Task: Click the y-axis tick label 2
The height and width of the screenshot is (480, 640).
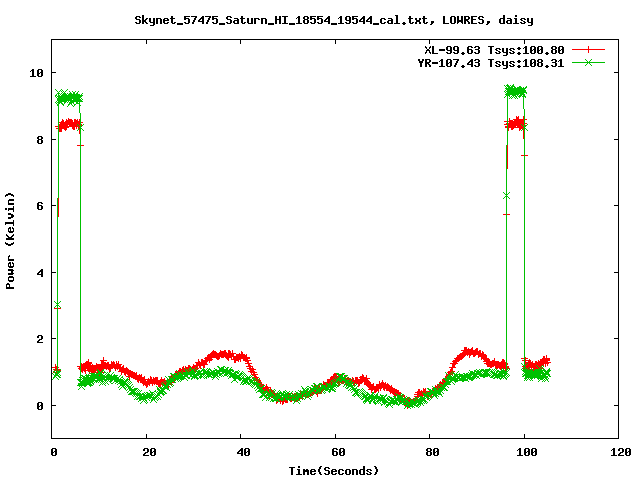Action: click(40, 339)
